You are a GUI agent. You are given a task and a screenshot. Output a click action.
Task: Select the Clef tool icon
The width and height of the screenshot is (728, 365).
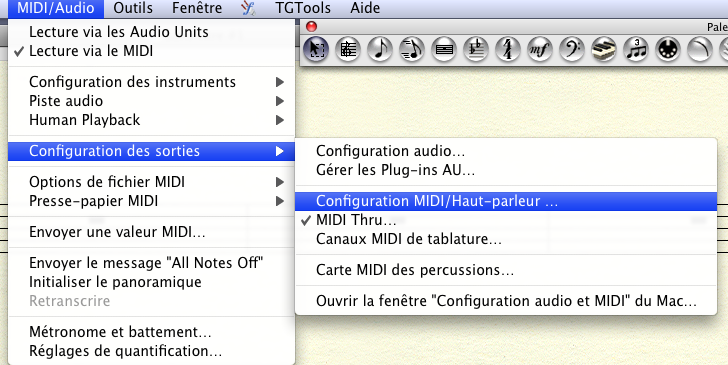[x=572, y=49]
